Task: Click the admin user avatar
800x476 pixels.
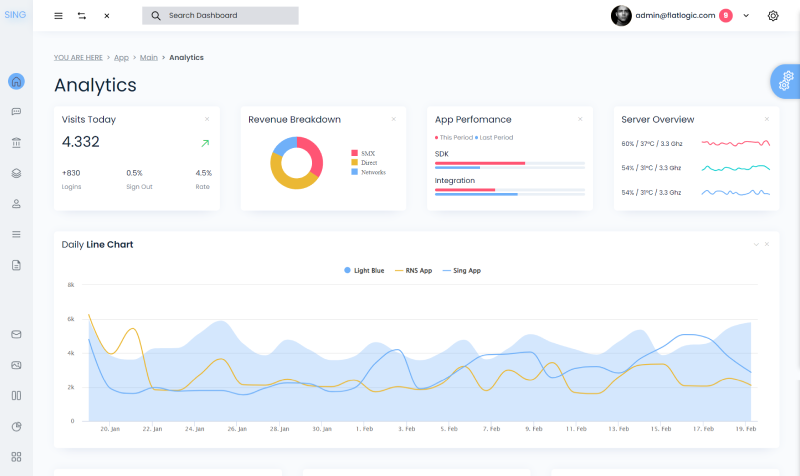Action: (621, 16)
